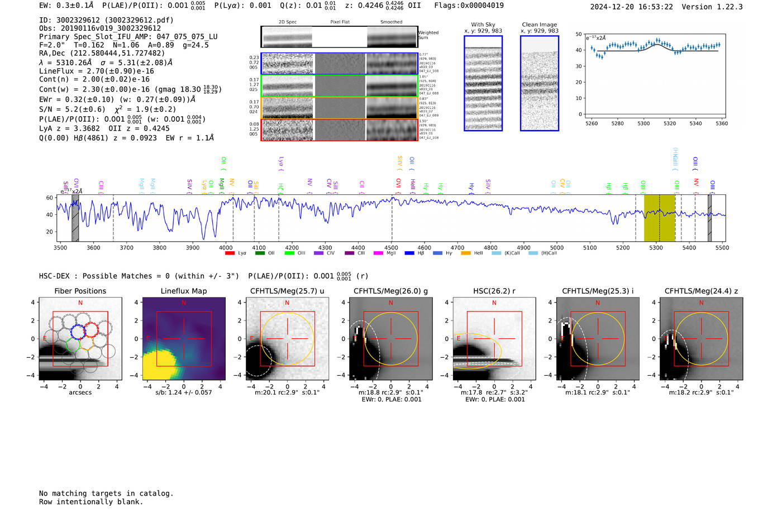Click the EW: 0.3±0.1Å header text
Screen dimensions: 782x532
[x=66, y=6]
